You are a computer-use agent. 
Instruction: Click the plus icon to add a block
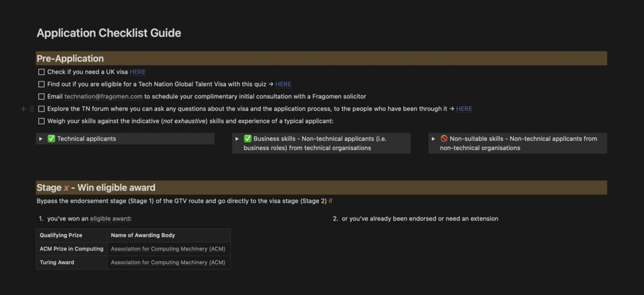pyautogui.click(x=24, y=109)
